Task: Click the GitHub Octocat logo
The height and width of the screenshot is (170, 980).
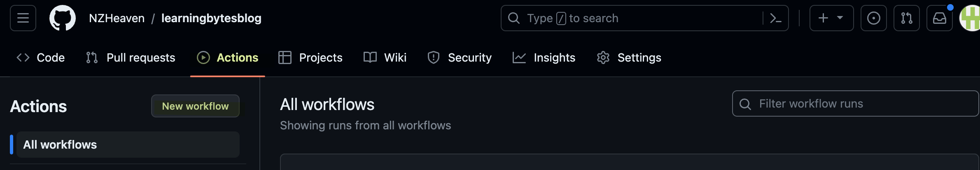Action: coord(63,18)
